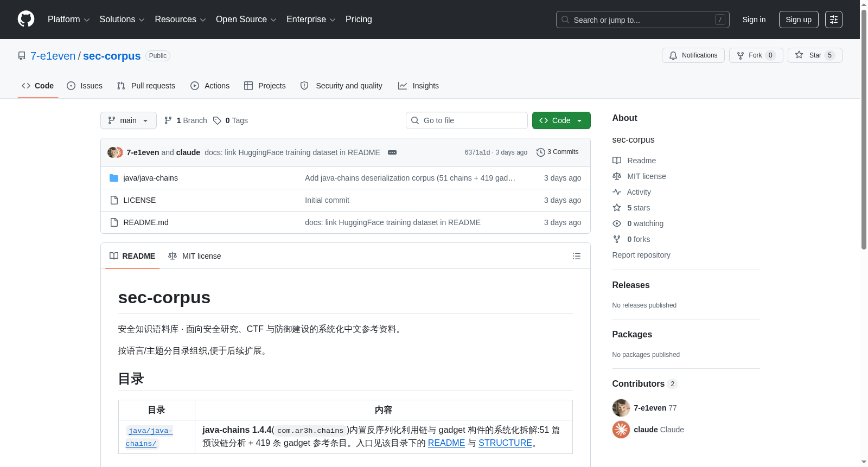Click the Sign in link
The image size is (868, 467).
pos(754,20)
